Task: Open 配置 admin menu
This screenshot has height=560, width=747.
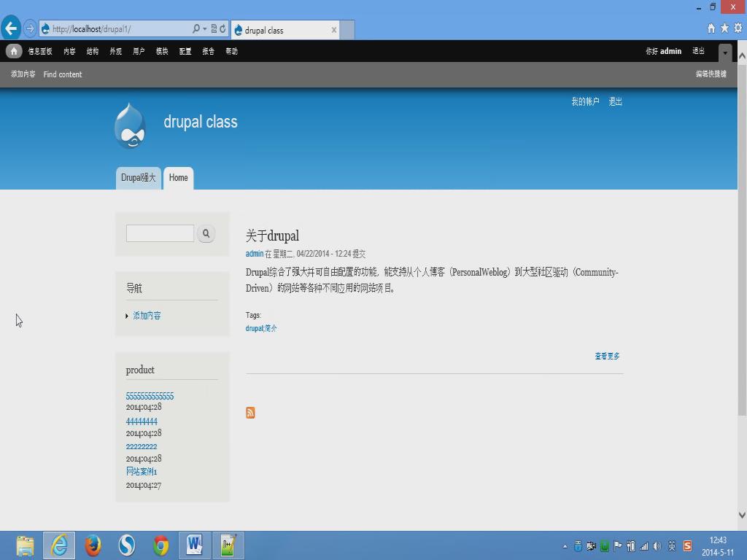Action: pyautogui.click(x=185, y=52)
